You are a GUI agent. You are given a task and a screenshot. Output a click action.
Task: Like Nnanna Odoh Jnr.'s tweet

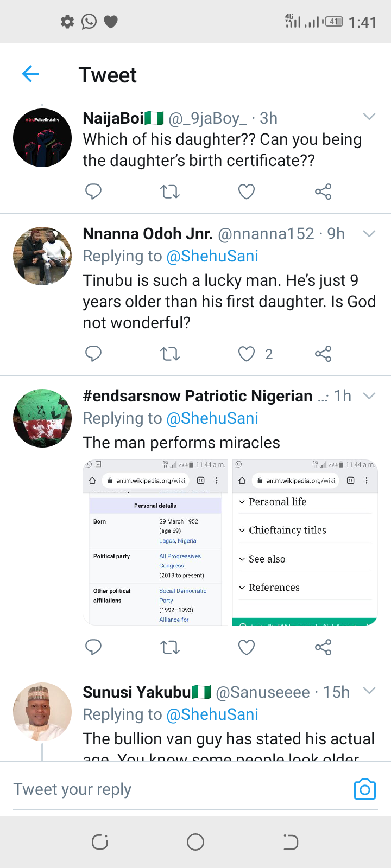click(x=247, y=354)
